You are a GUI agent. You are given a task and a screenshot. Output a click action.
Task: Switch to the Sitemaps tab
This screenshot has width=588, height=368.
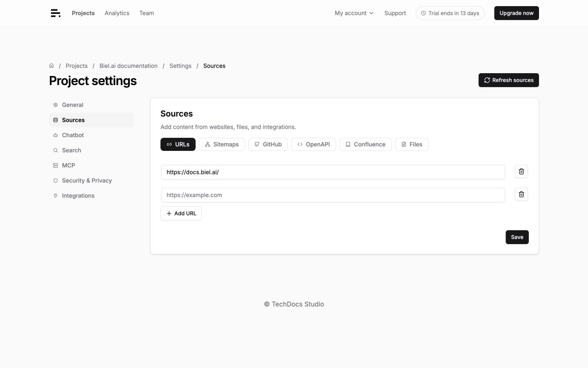(x=222, y=144)
